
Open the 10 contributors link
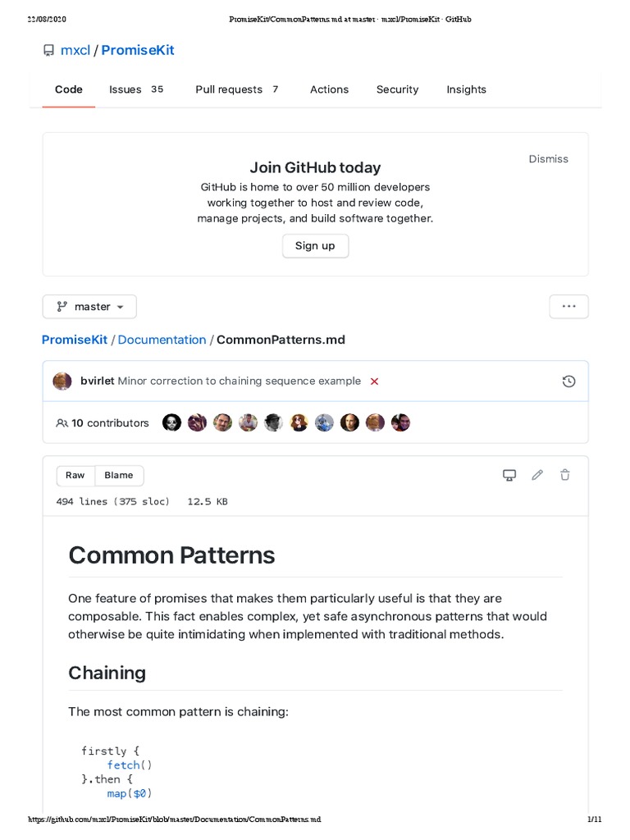click(x=103, y=423)
